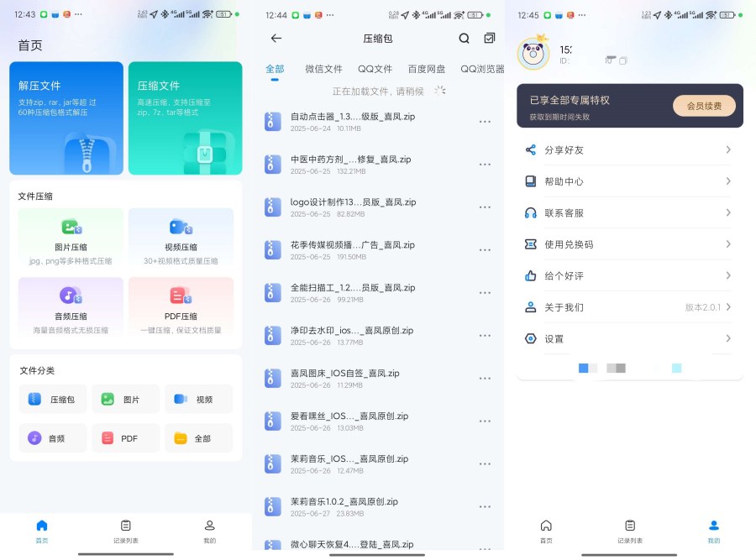This screenshot has height=560, width=756.
Task: Switch to the 微信文件 tab
Action: (323, 70)
